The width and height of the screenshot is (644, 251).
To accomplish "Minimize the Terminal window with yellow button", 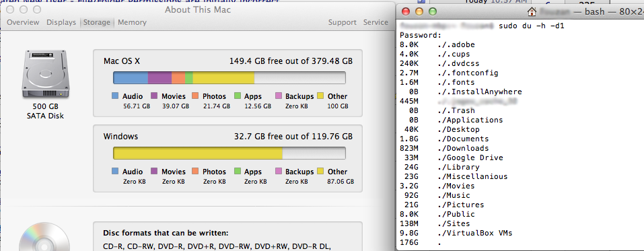I will click(419, 11).
